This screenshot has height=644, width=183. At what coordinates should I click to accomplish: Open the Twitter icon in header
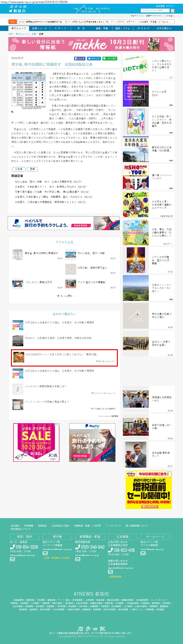10,11
